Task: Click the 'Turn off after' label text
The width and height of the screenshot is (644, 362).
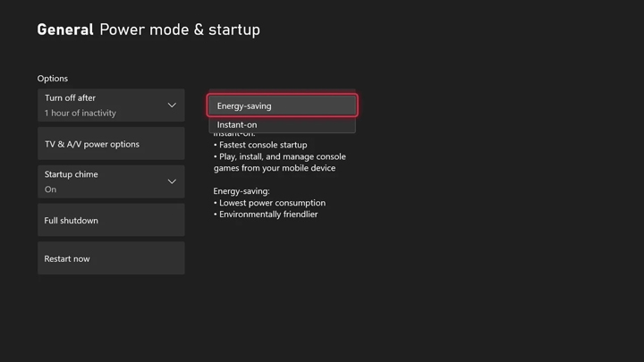Action: 71,98
